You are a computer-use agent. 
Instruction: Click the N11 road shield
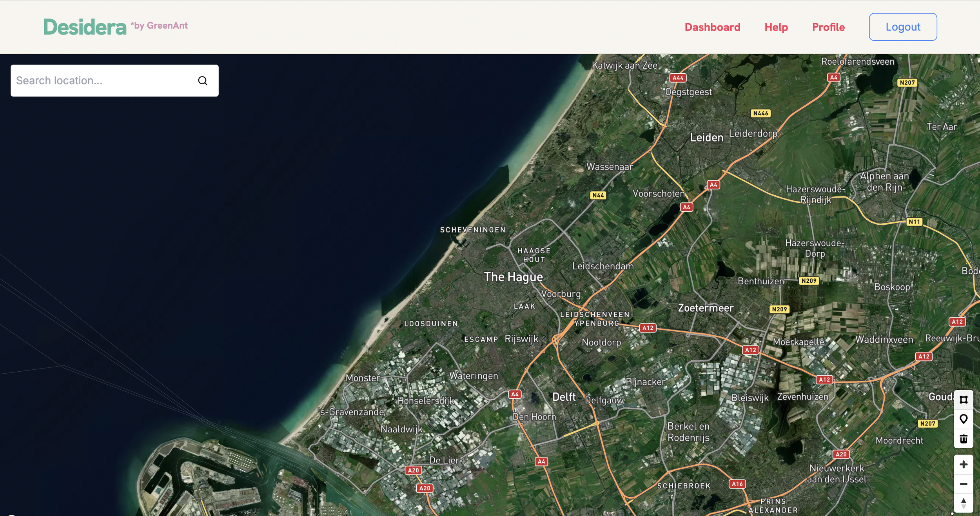click(x=914, y=222)
